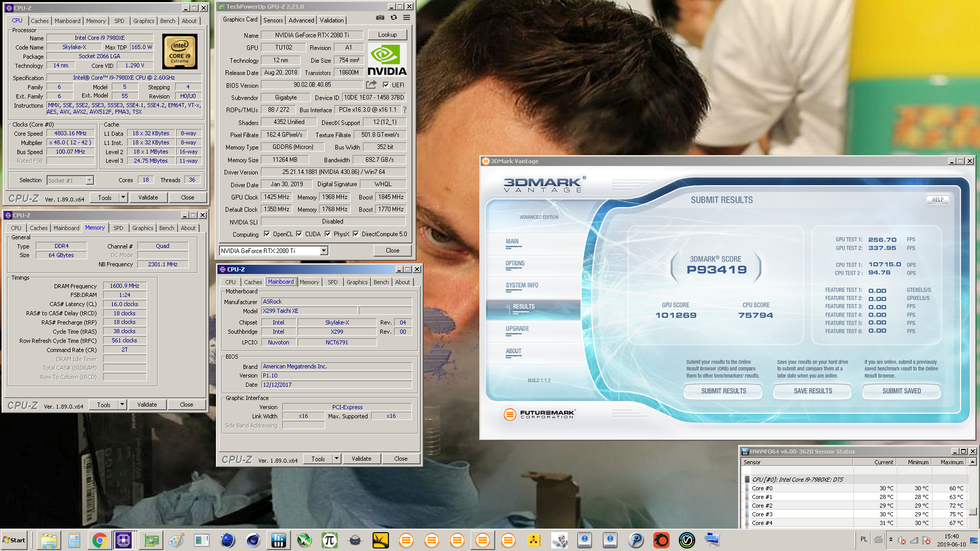The width and height of the screenshot is (980, 551).
Task: Click the Intel Core i9 logo in CPU-Z
Action: click(180, 52)
